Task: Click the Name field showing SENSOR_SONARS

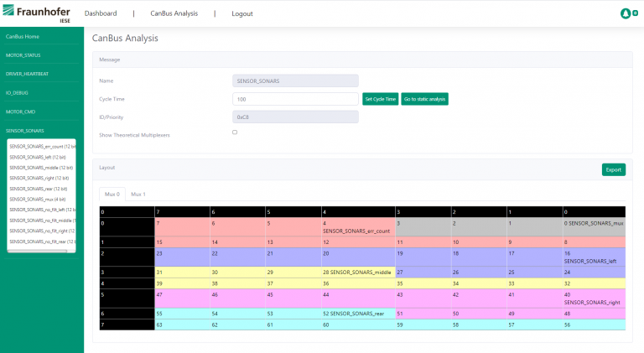Action: click(295, 80)
